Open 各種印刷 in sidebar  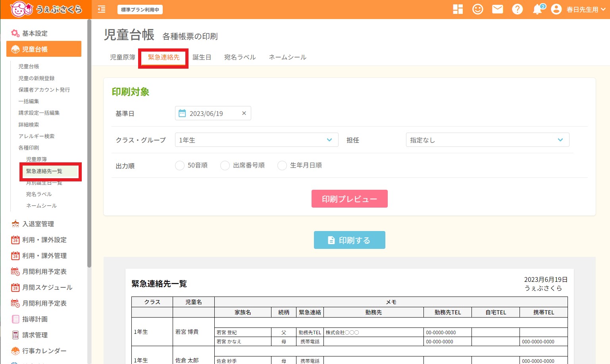click(x=29, y=148)
